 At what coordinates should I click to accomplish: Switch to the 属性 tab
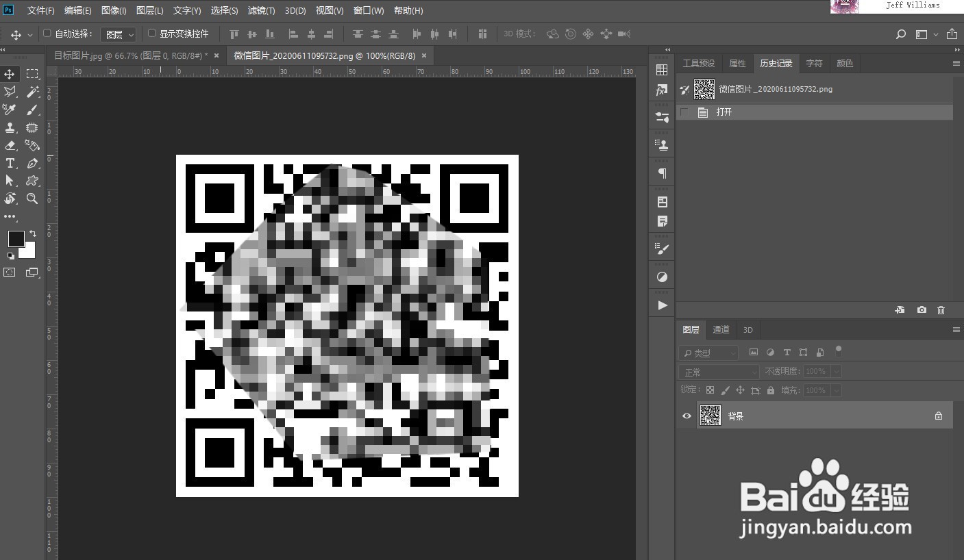click(x=737, y=64)
